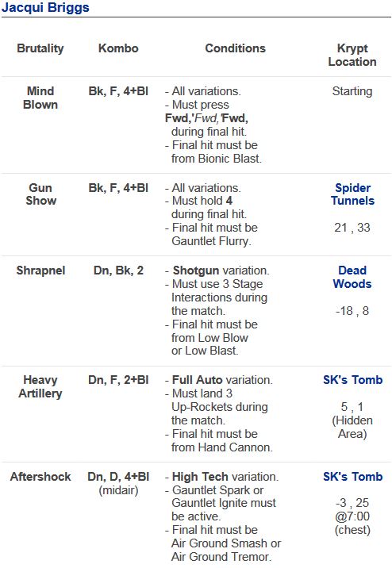Click the 21 , 33 coordinates text
The height and width of the screenshot is (568, 392).
pos(352,228)
